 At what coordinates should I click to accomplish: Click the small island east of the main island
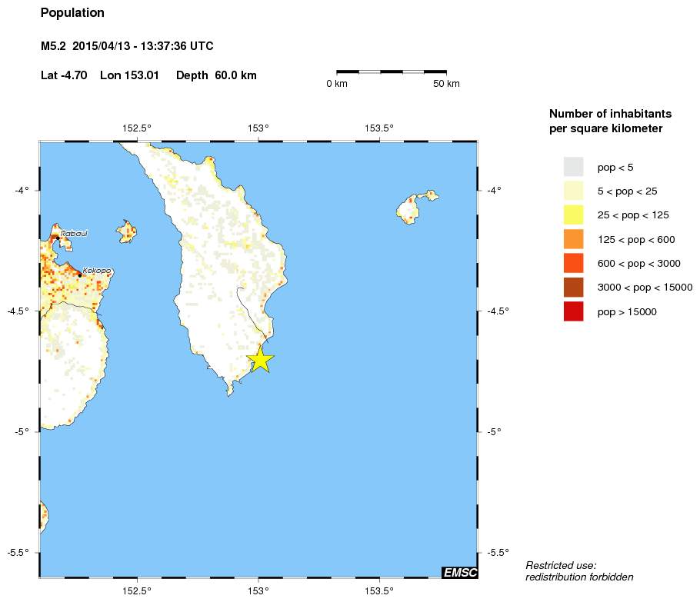[x=415, y=206]
